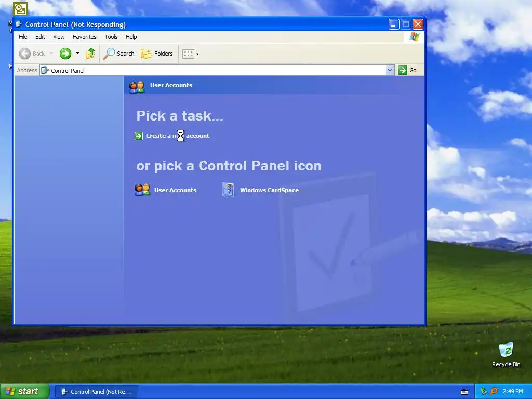Select Create a new account task
This screenshot has height=399, width=532.
click(178, 136)
